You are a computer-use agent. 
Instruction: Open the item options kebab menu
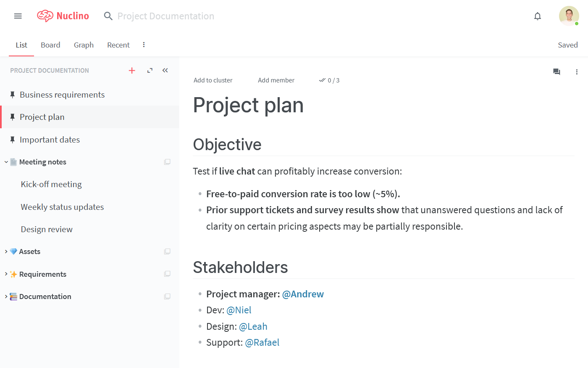pyautogui.click(x=577, y=72)
